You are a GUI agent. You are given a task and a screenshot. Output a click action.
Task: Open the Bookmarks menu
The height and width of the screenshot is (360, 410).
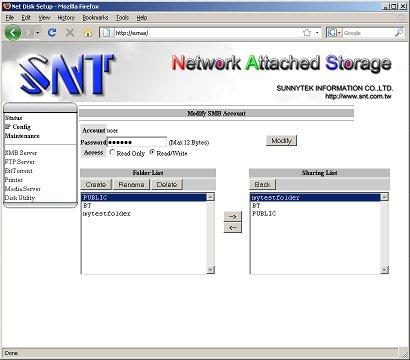pyautogui.click(x=95, y=18)
